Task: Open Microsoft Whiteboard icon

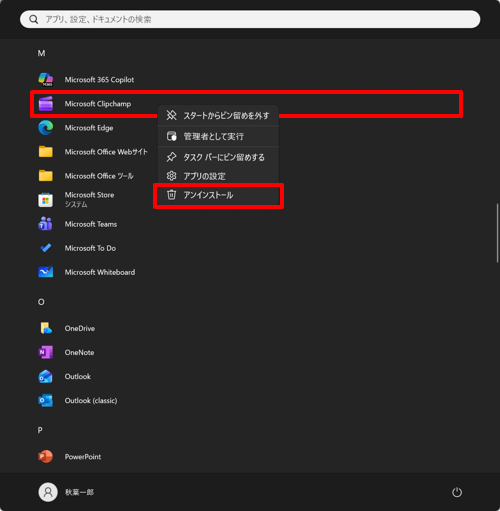Action: coord(46,272)
